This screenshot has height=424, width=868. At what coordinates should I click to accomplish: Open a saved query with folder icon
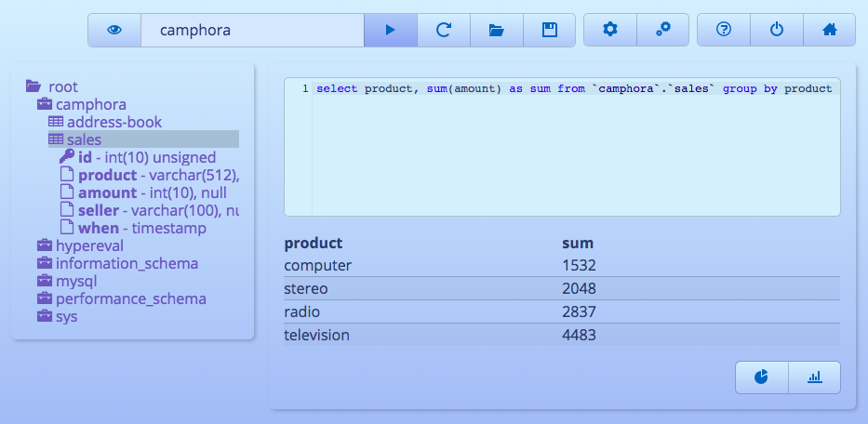tap(497, 30)
